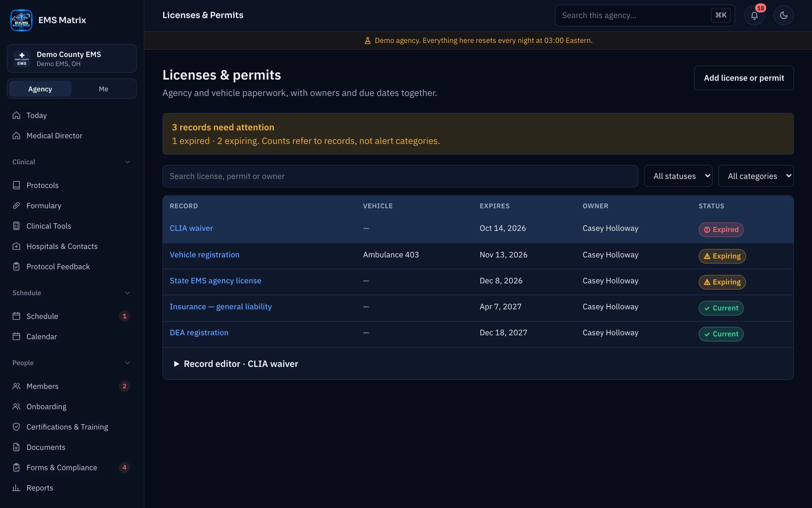Screen dimensions: 812x508
Task: Open the DEA registration record
Action: 199,333
